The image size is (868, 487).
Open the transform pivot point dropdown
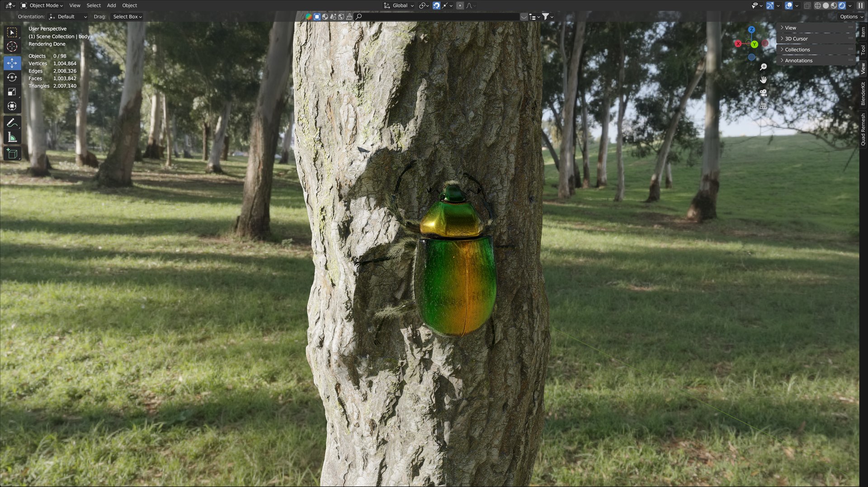click(424, 5)
